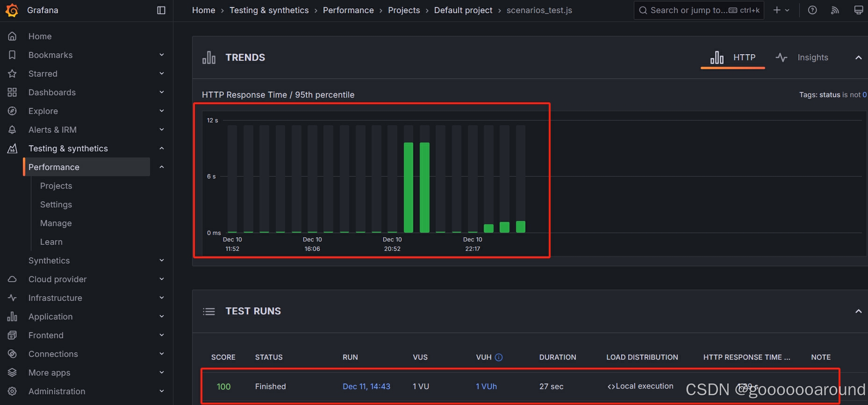Click the Alerts & IRM bell icon
The width and height of the screenshot is (868, 405).
[x=13, y=129]
